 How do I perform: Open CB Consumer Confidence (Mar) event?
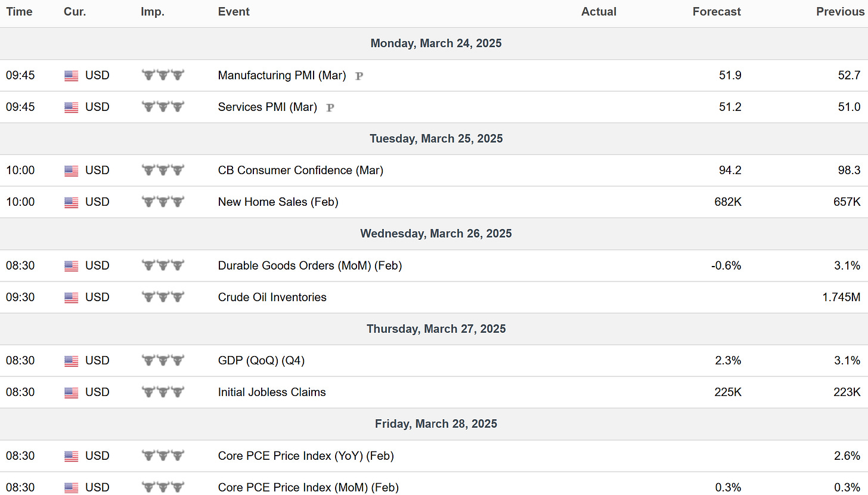click(300, 171)
